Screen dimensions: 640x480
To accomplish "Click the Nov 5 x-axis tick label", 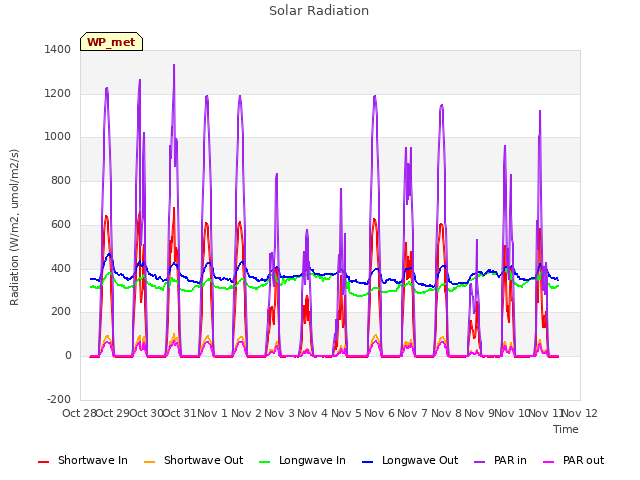I will coord(346,413).
